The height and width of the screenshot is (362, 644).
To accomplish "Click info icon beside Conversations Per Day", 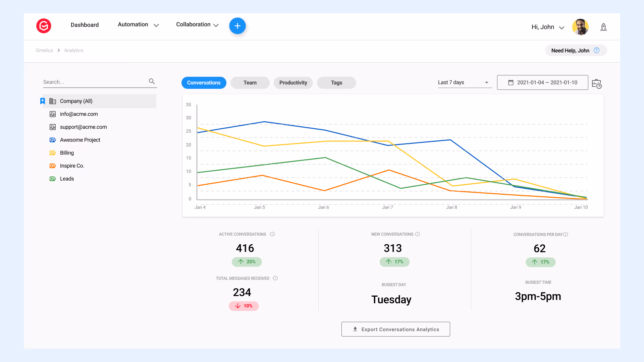I will (566, 235).
